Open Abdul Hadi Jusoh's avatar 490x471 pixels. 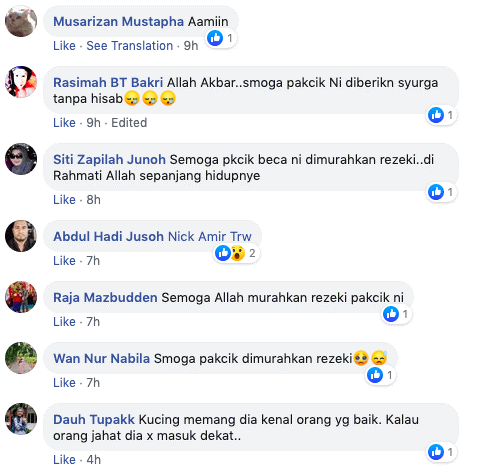(x=21, y=236)
